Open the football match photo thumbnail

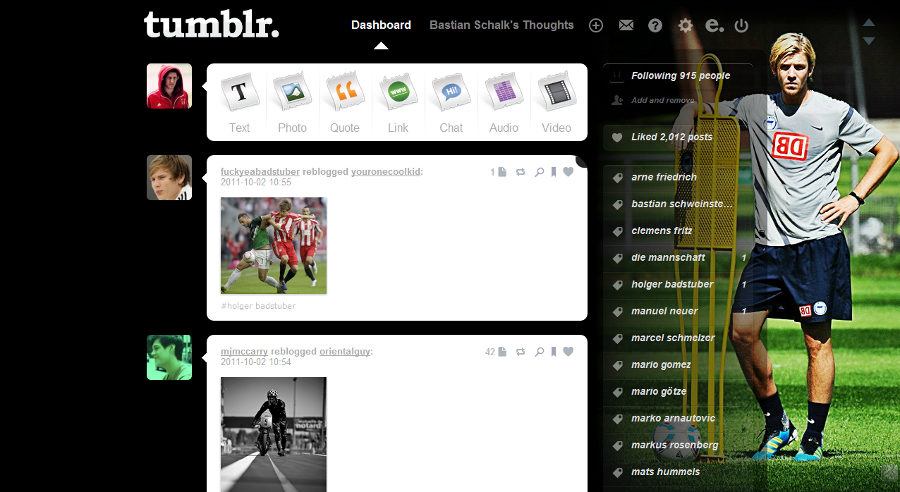pyautogui.click(x=274, y=246)
